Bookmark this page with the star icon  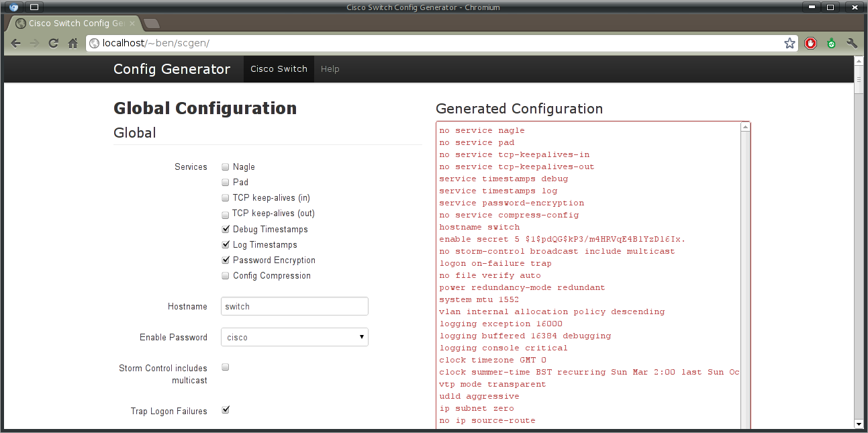[x=789, y=43]
